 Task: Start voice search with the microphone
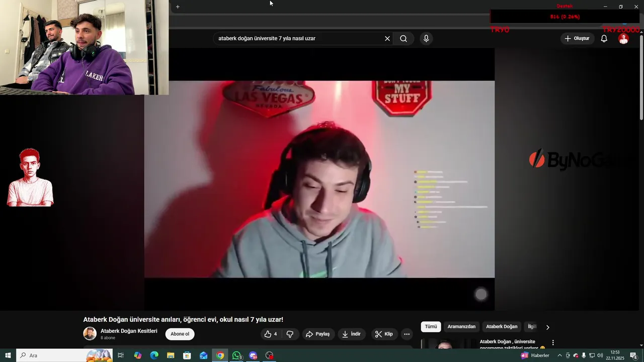(426, 39)
